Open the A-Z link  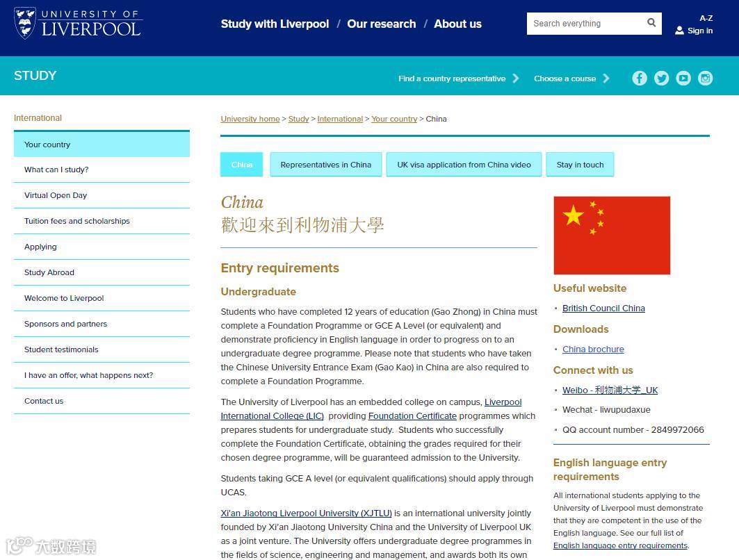click(x=706, y=18)
